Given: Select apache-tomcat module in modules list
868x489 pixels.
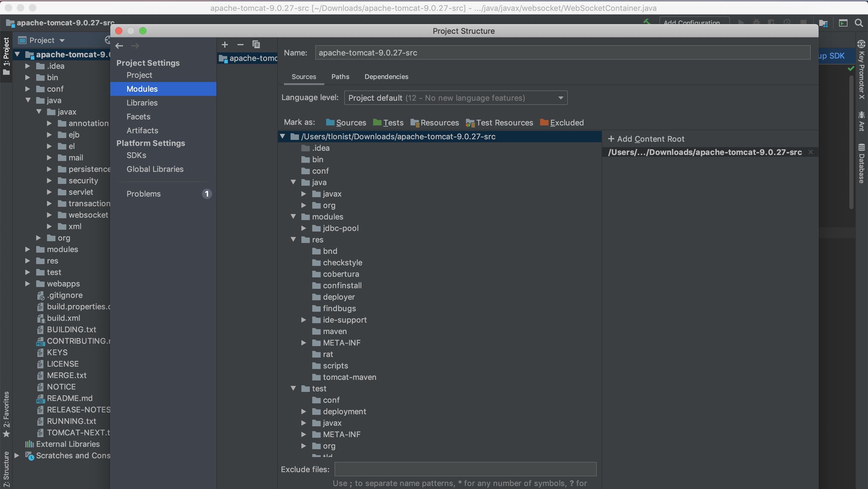Looking at the screenshot, I should pos(248,58).
